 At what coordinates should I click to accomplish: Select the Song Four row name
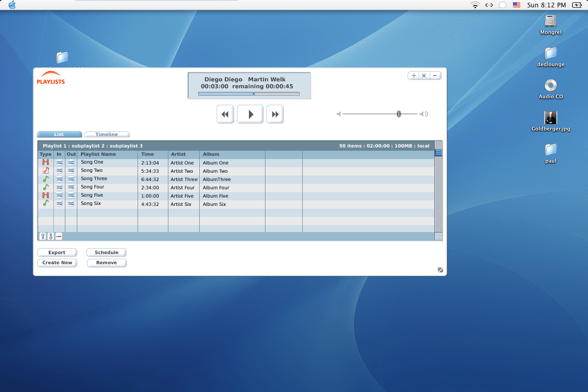coord(92,187)
